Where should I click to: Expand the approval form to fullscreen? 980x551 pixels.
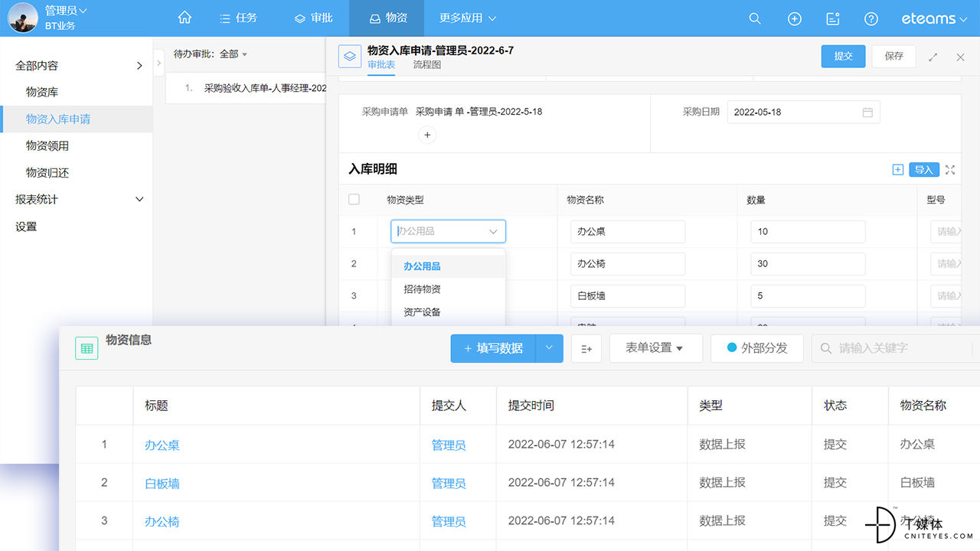933,57
